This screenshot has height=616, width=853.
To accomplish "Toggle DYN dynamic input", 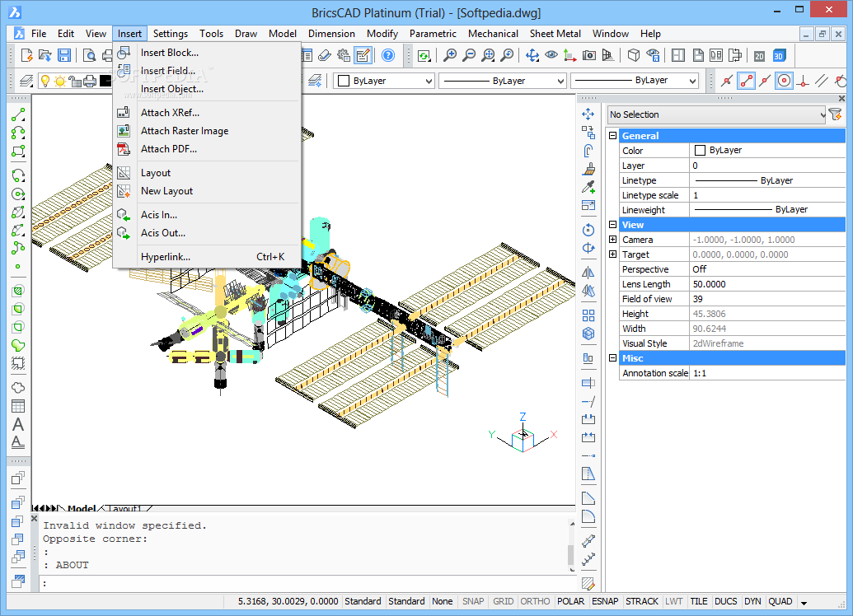I will (x=752, y=601).
